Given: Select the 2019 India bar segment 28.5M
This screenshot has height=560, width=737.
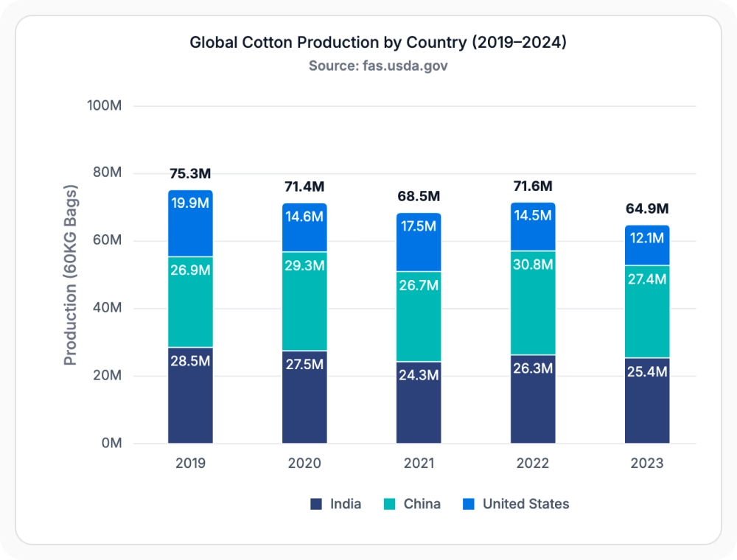Looking at the screenshot, I should (x=190, y=395).
